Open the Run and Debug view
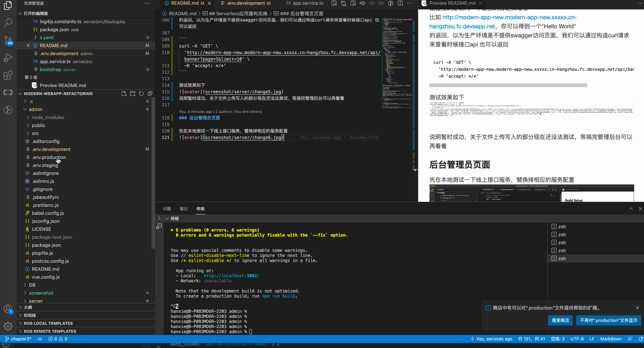This screenshot has width=644, height=348. tap(8, 58)
